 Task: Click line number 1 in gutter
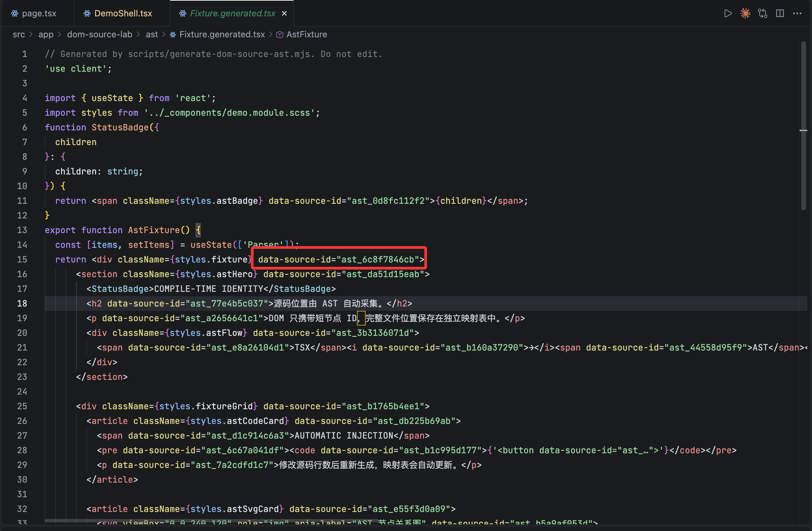pos(25,54)
